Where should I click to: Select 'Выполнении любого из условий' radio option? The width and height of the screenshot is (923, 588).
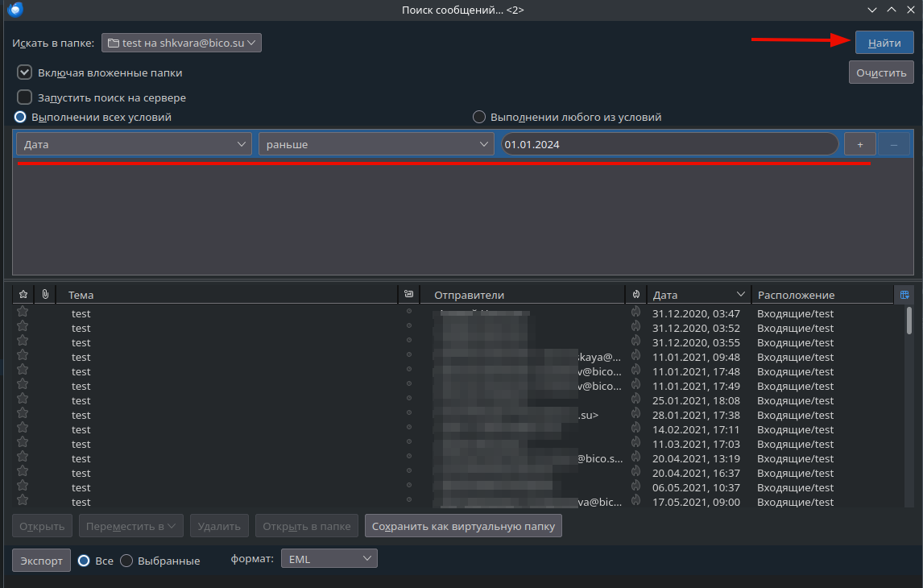(x=479, y=117)
